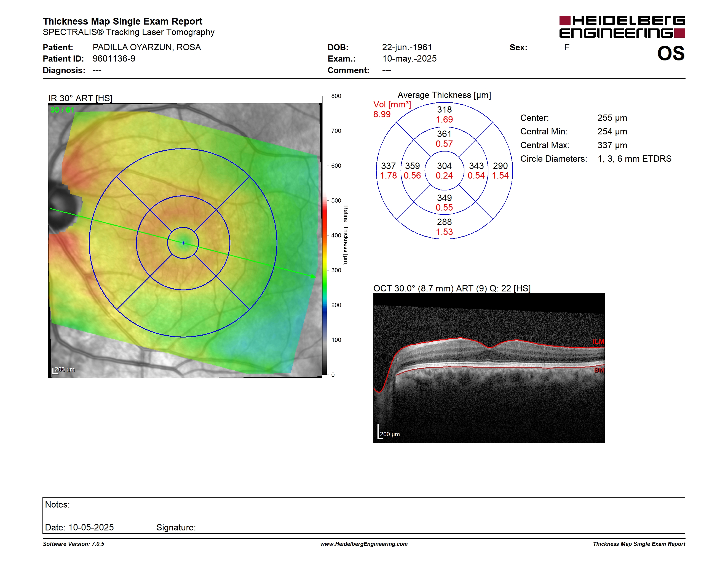Click the exam date 10-may.-2025
The width and height of the screenshot is (728, 563).
(409, 59)
